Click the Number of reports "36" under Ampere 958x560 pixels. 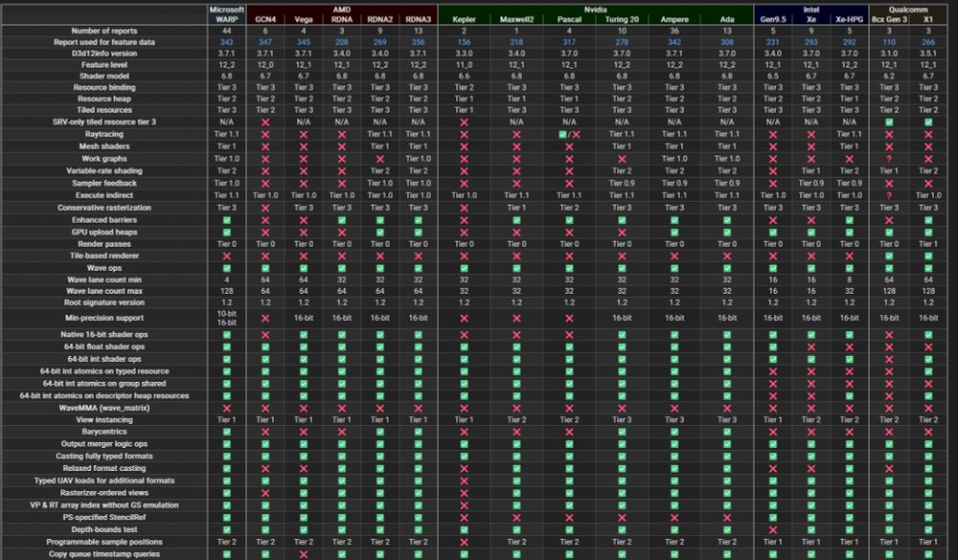674,31
